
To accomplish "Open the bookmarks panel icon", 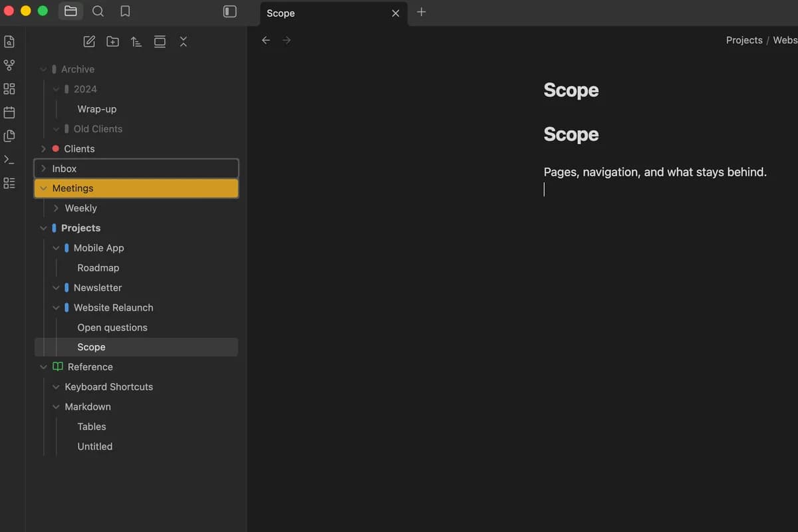I will tap(125, 11).
